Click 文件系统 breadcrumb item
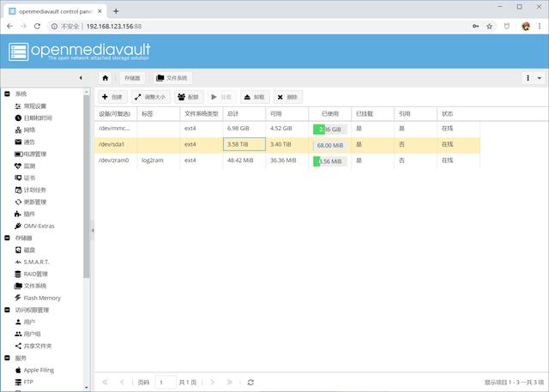Screen dimensions: 549x392 click(x=172, y=78)
